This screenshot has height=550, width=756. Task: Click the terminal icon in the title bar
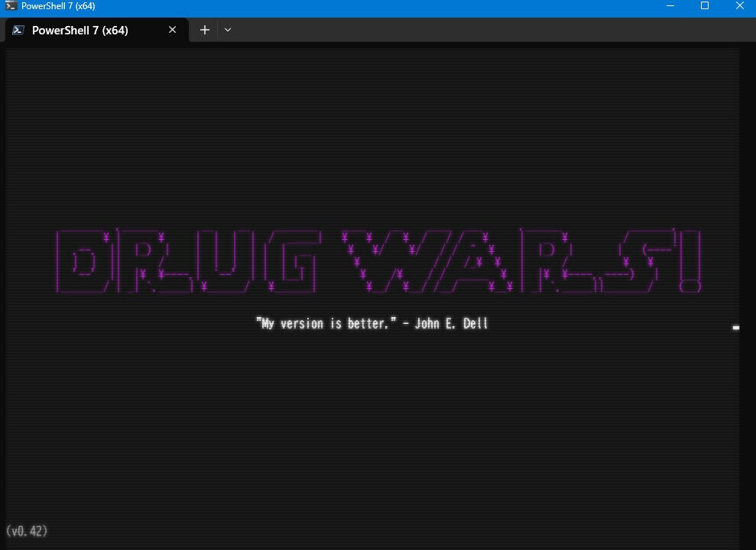pyautogui.click(x=11, y=6)
